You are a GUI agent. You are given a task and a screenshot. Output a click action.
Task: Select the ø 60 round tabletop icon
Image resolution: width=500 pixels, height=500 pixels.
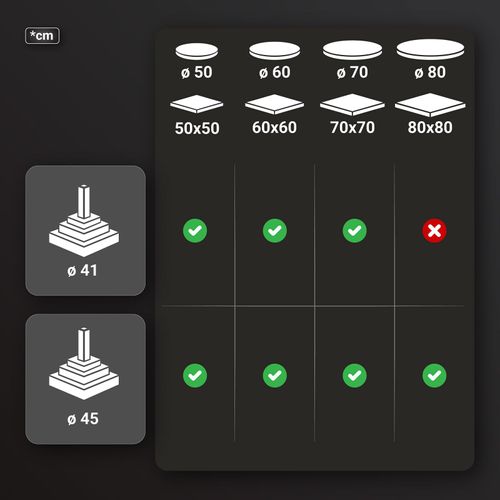[274, 51]
